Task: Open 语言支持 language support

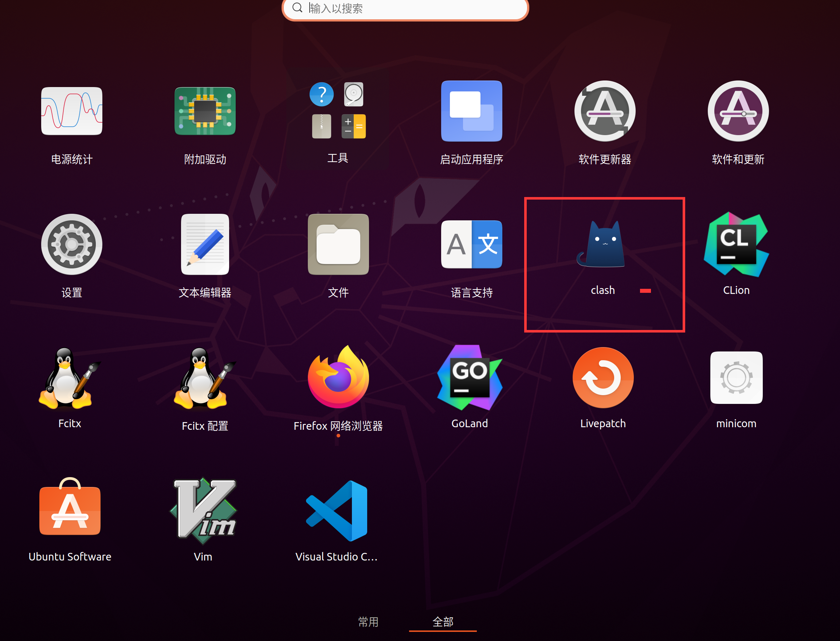Action: tap(471, 244)
